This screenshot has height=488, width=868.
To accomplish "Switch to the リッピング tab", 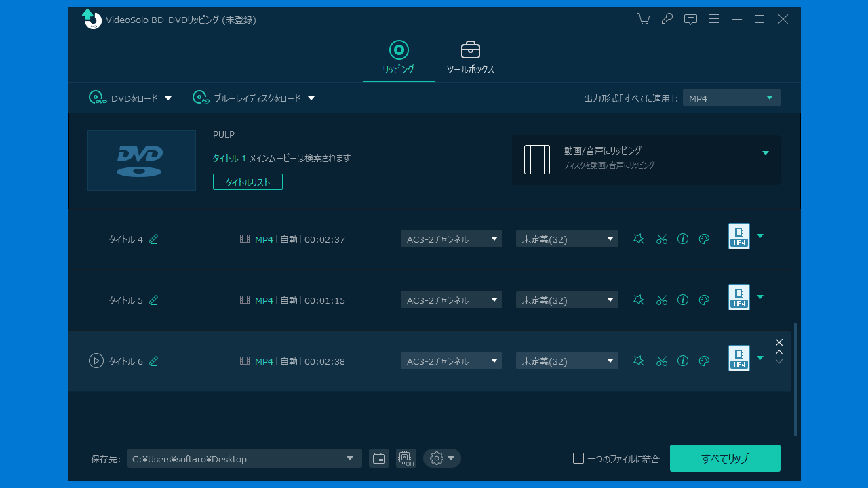I will (398, 58).
